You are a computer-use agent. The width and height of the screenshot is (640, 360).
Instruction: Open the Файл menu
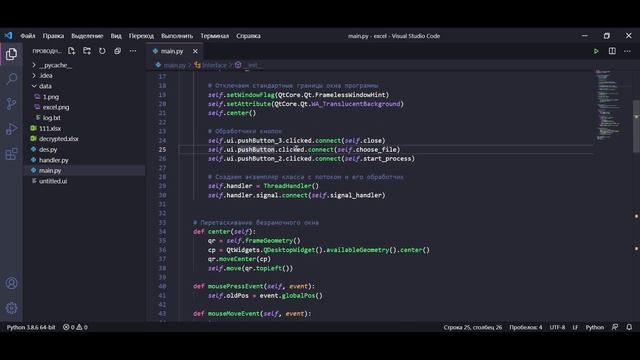click(28, 36)
